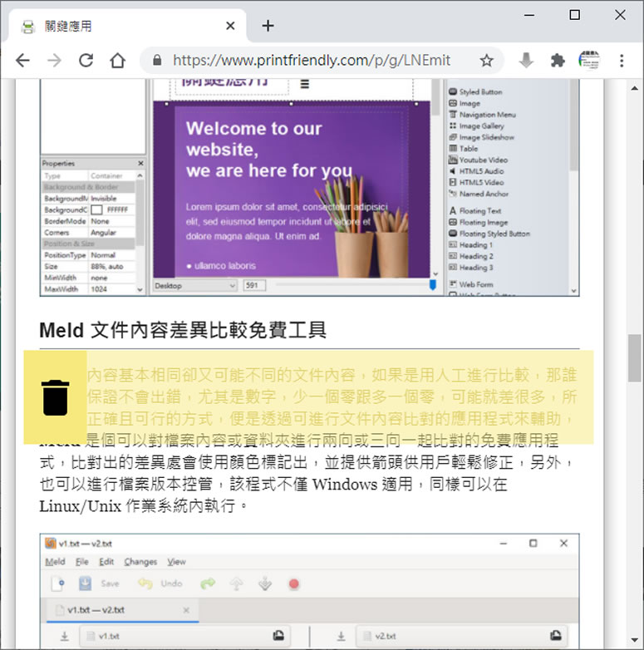
Task: Open a new browser tab
Action: (x=268, y=26)
